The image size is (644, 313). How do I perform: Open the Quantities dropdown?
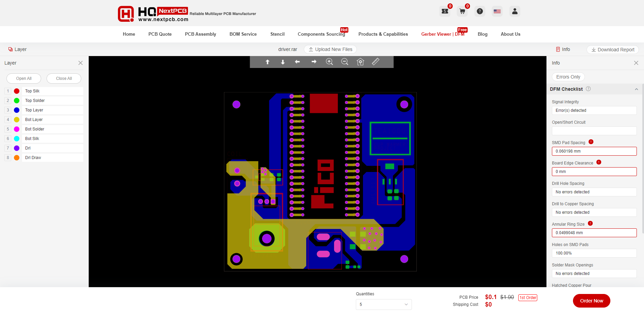click(383, 304)
